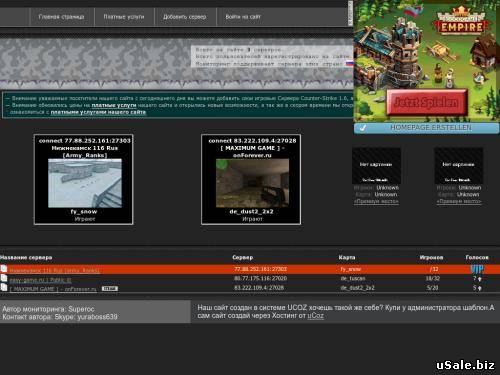This screenshot has height=375, width=500.
Task: Click page icon of MAXIMUM GAME row
Action: 4,287
